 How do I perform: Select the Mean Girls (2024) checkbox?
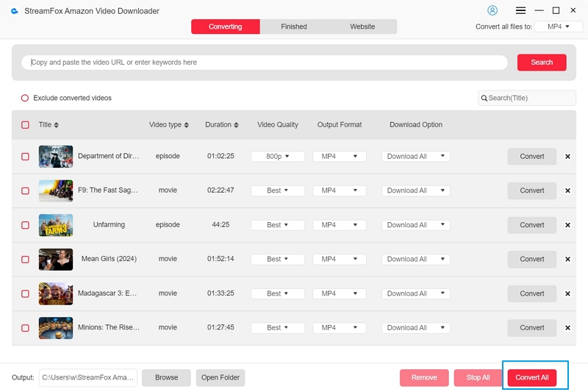(25, 260)
